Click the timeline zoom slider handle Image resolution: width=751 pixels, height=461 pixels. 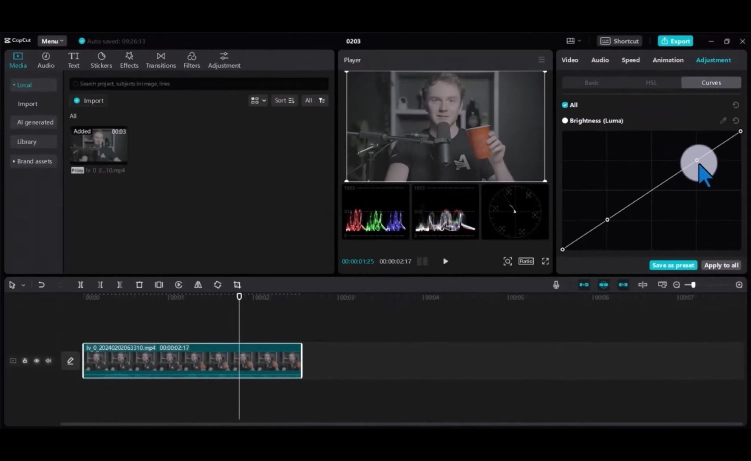(x=693, y=285)
